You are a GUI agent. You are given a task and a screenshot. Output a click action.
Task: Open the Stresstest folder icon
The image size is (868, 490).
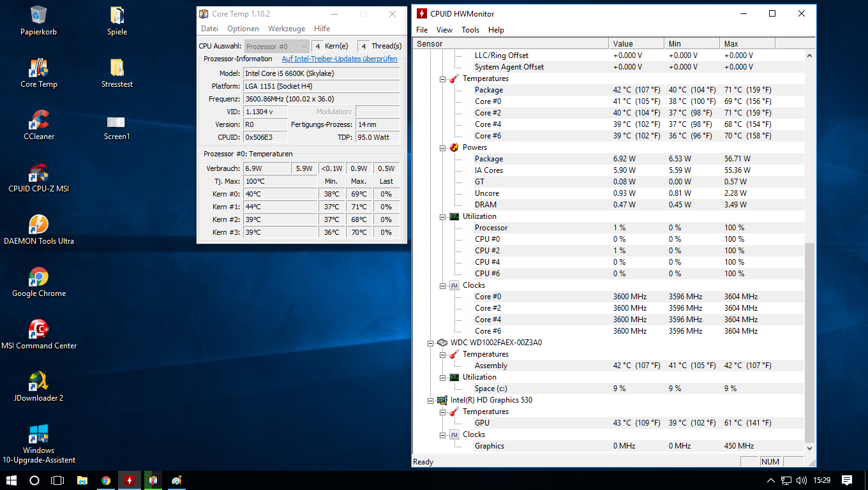pos(117,73)
